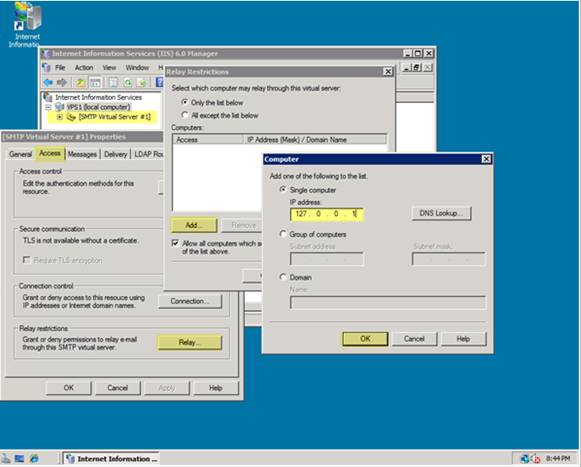
Task: Click the SMTP Virtual Server mail icon
Action: click(x=71, y=117)
